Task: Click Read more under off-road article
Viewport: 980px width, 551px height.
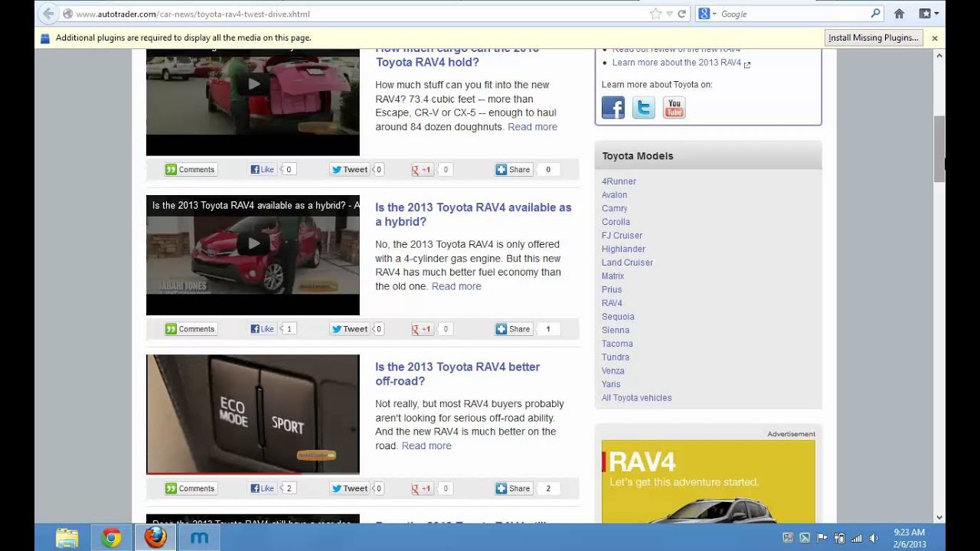Action: click(426, 445)
